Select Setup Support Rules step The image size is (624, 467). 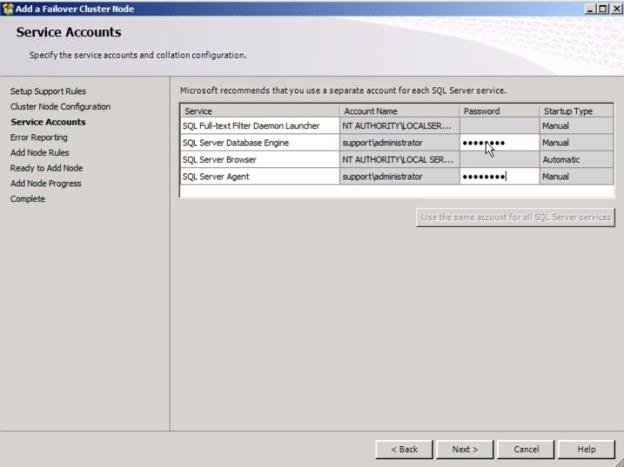click(x=48, y=91)
